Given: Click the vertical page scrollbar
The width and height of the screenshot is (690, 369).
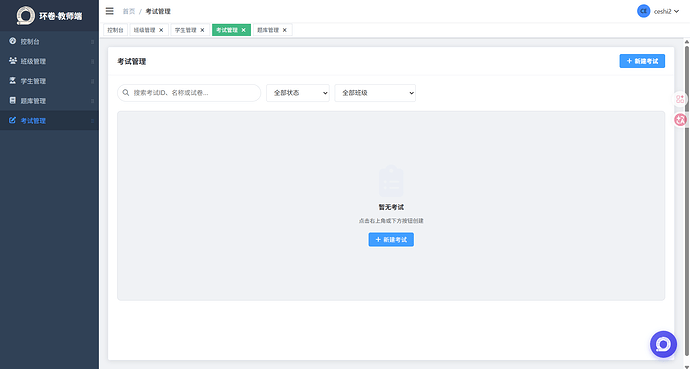Looking at the screenshot, I should (x=686, y=202).
